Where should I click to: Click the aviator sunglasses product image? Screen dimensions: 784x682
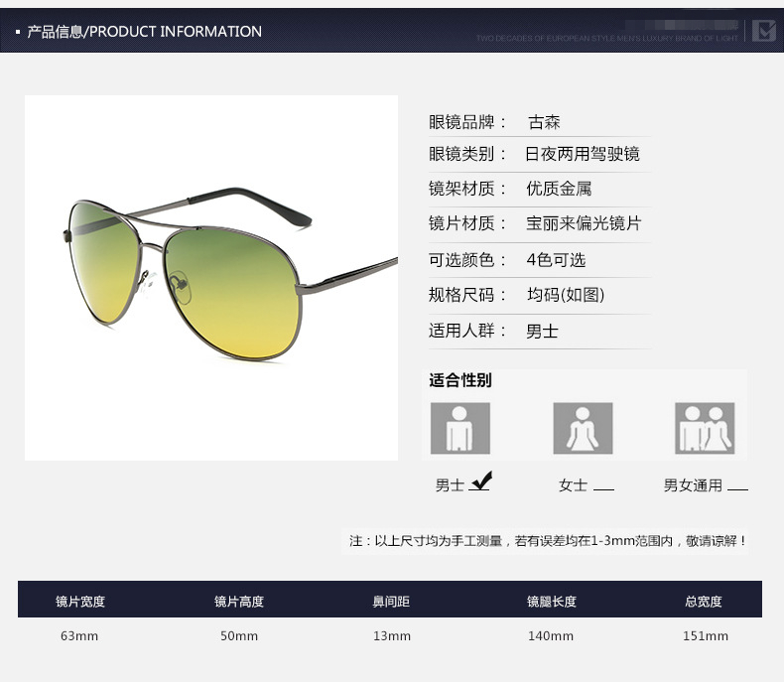(x=210, y=278)
